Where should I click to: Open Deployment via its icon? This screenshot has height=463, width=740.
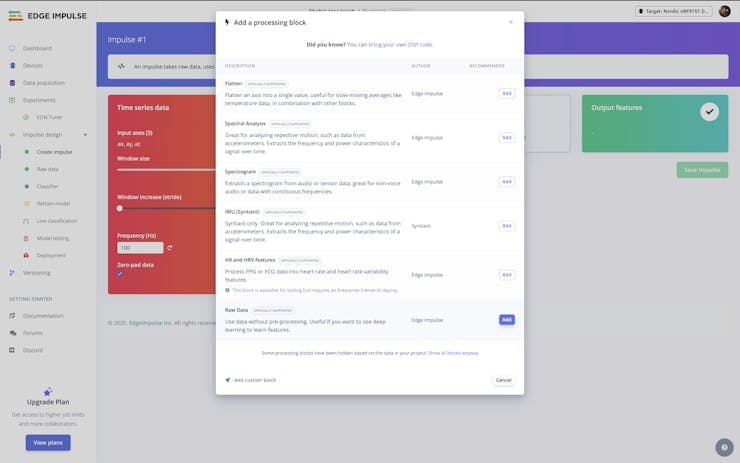pos(26,255)
